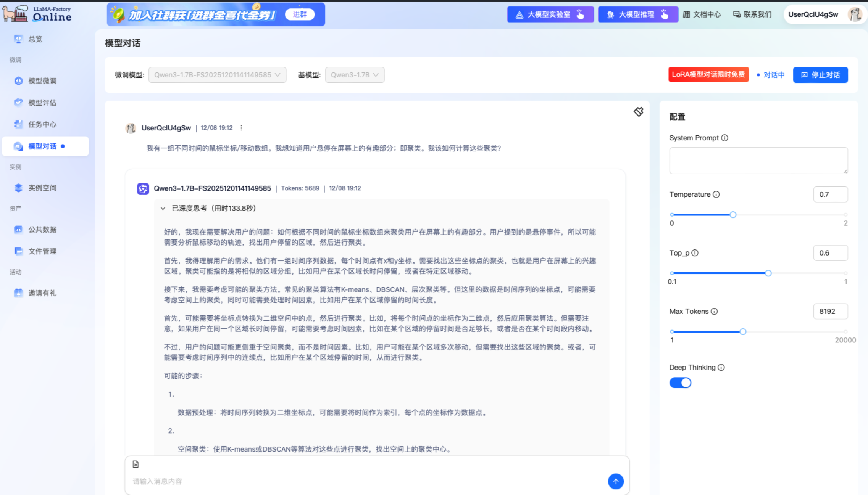Open the 模型对话 sidebar icon
The height and width of the screenshot is (495, 868).
[18, 146]
